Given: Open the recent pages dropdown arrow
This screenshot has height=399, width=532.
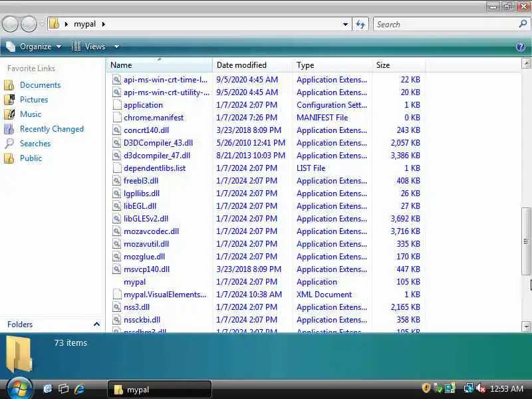Looking at the screenshot, I should click(x=42, y=24).
